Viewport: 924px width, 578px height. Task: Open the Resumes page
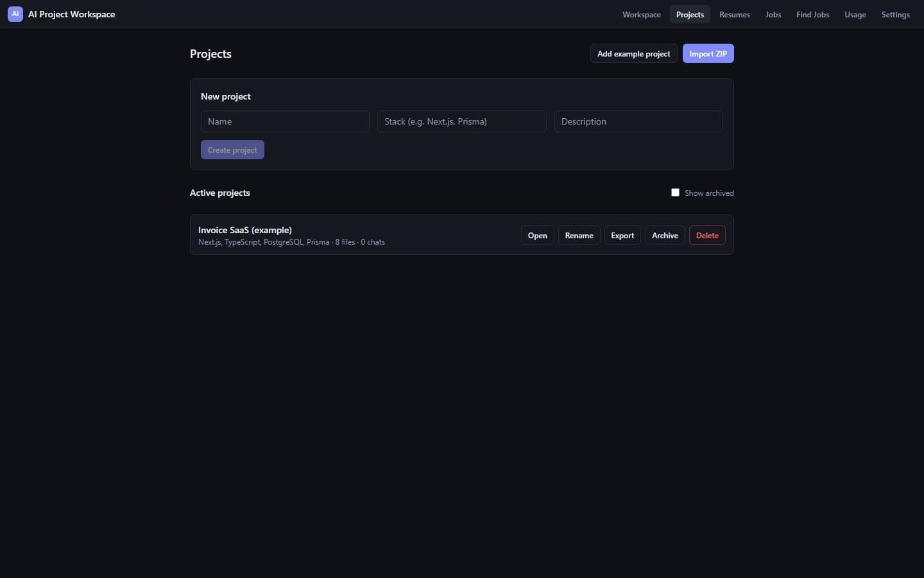coord(735,14)
